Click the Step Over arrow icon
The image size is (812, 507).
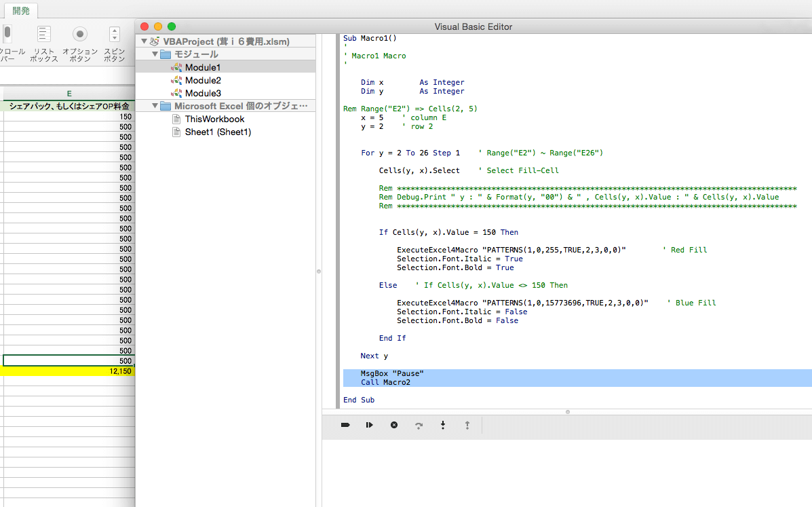419,425
